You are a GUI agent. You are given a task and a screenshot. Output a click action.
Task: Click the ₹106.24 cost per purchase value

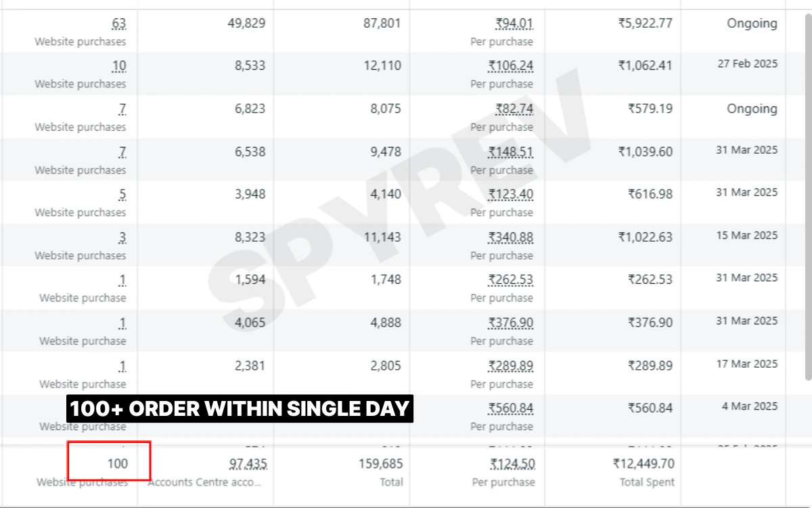tap(511, 66)
